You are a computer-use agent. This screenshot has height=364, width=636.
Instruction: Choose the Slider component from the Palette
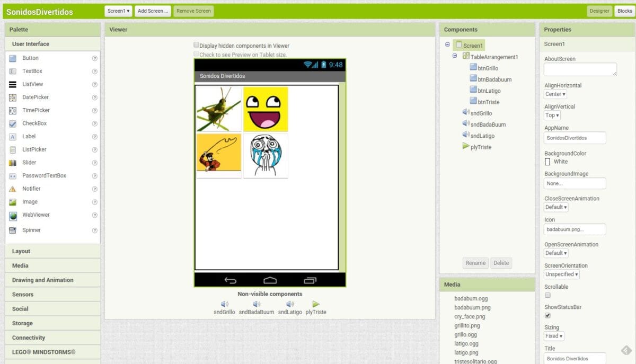point(30,162)
